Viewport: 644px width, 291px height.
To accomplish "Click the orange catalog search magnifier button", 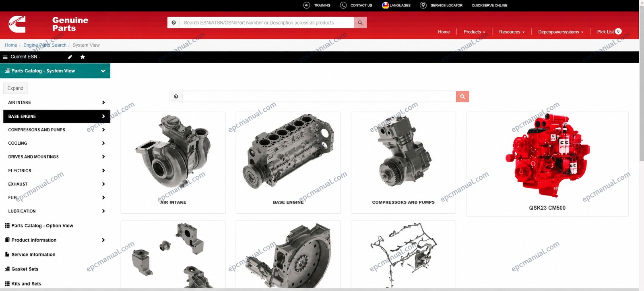I will 462,96.
